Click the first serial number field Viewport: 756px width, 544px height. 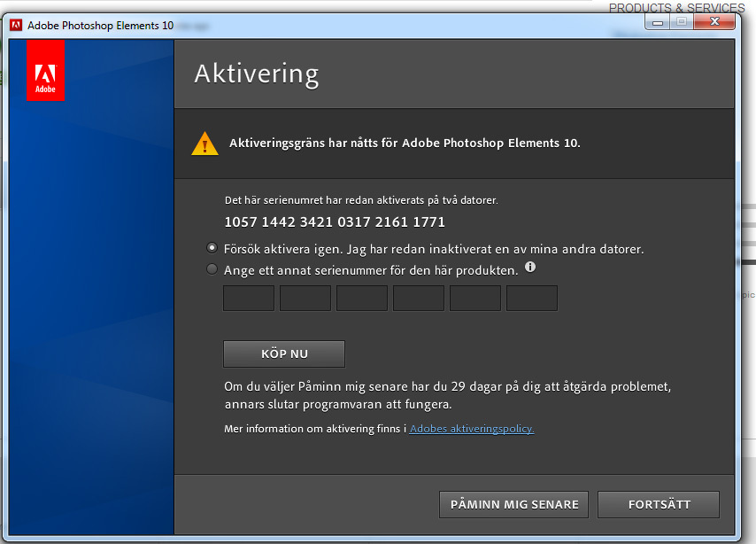tap(249, 298)
